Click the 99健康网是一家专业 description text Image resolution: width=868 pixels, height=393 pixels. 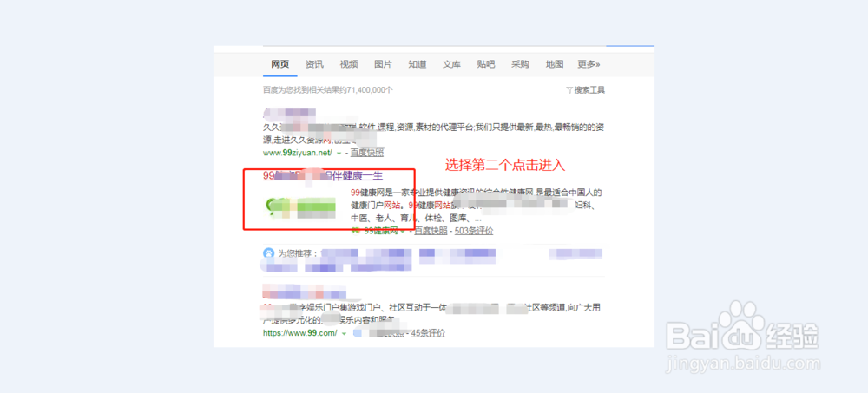[476, 206]
